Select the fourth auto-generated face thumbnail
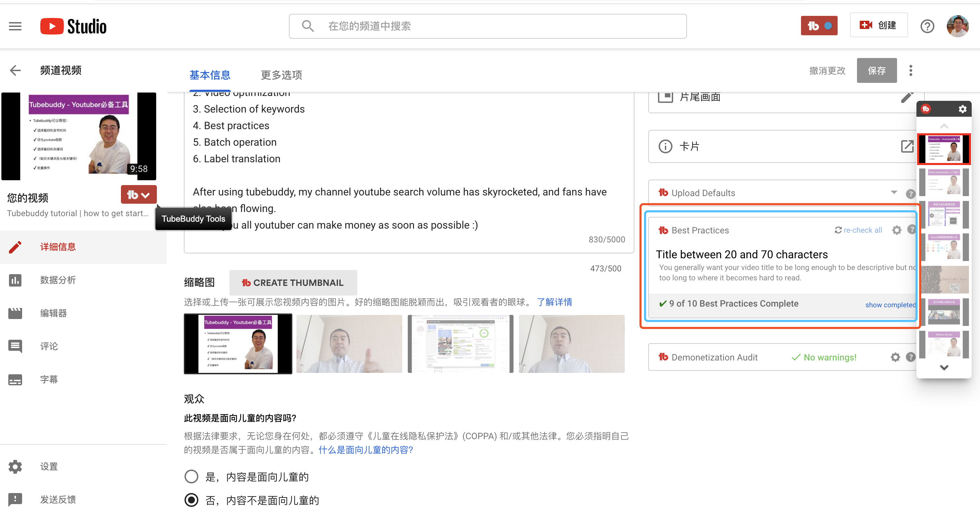 coord(572,343)
